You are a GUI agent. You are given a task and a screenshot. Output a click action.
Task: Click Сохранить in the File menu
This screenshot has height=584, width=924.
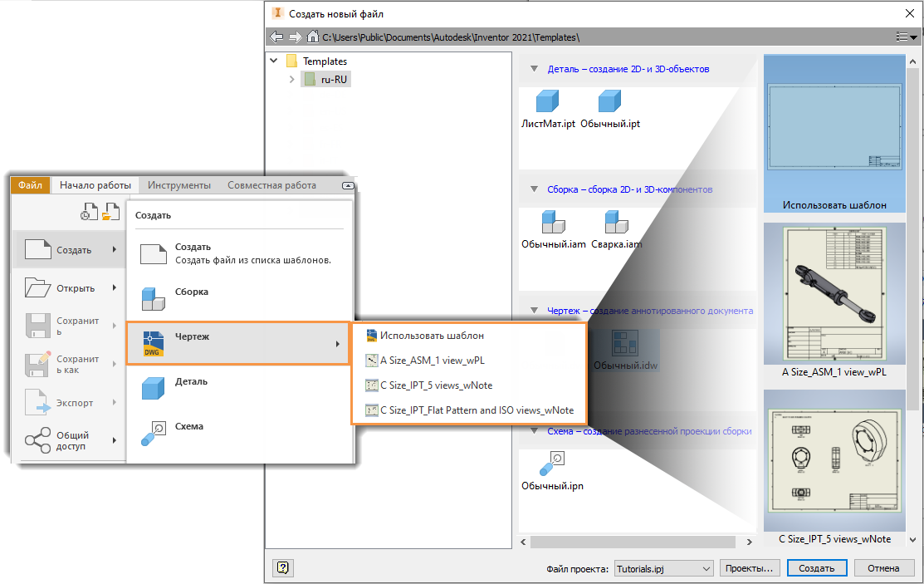pyautogui.click(x=70, y=326)
